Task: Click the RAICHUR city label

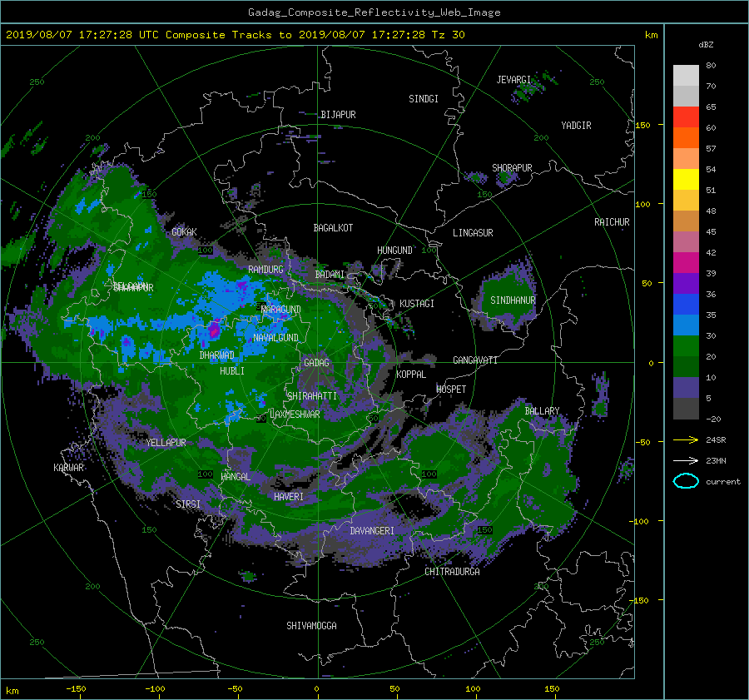Action: click(x=612, y=222)
